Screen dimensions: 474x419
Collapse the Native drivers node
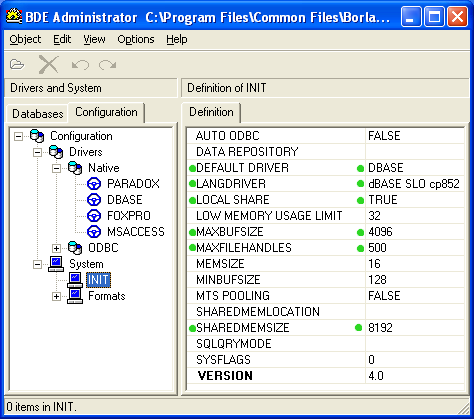pyautogui.click(x=56, y=168)
